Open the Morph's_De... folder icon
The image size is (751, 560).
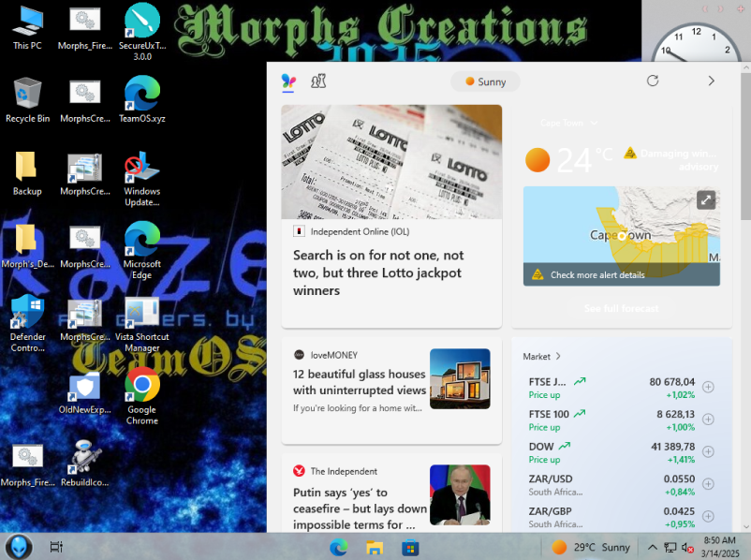click(x=27, y=246)
